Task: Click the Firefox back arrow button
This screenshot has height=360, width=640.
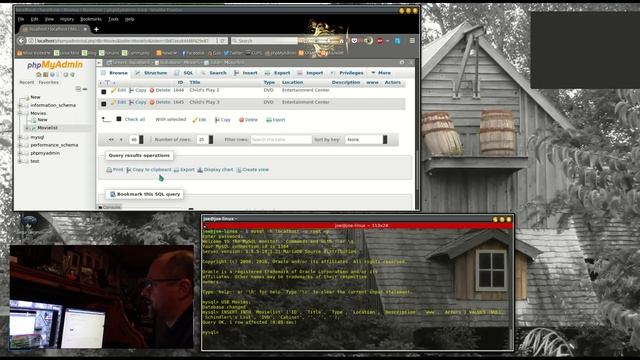Action: pyautogui.click(x=22, y=41)
